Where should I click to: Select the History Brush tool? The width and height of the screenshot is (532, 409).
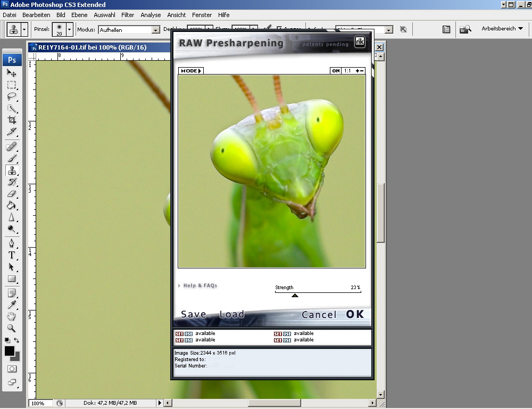click(12, 182)
